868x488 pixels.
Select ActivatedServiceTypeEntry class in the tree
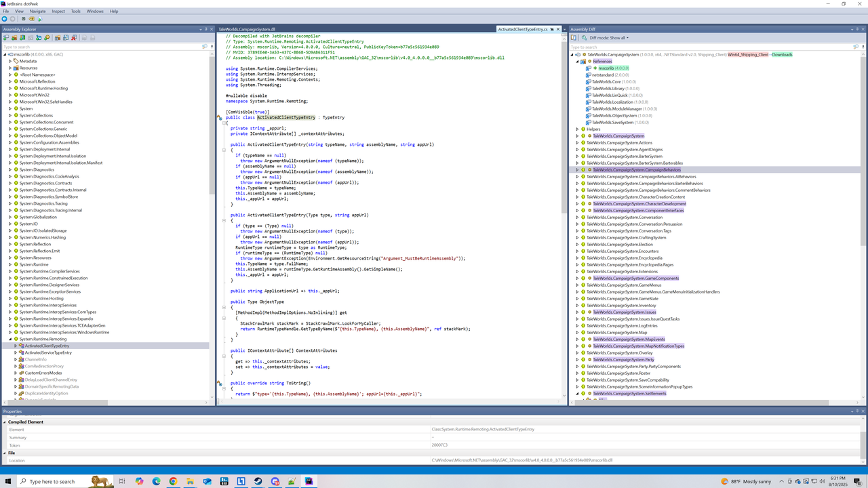[x=48, y=352]
